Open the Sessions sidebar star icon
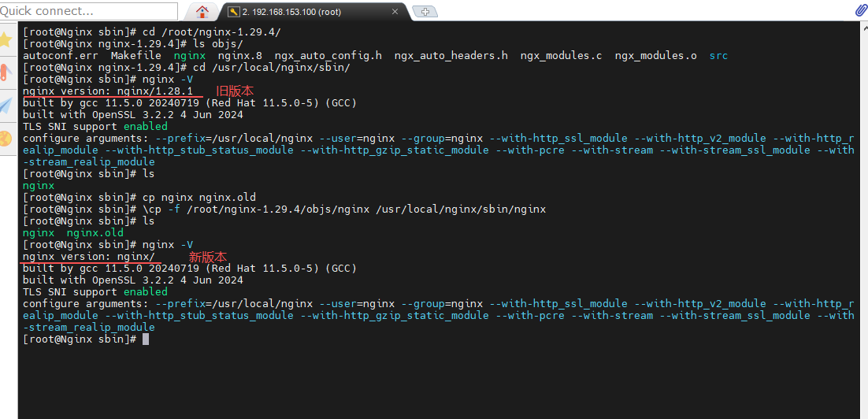This screenshot has height=419, width=868. click(x=6, y=40)
